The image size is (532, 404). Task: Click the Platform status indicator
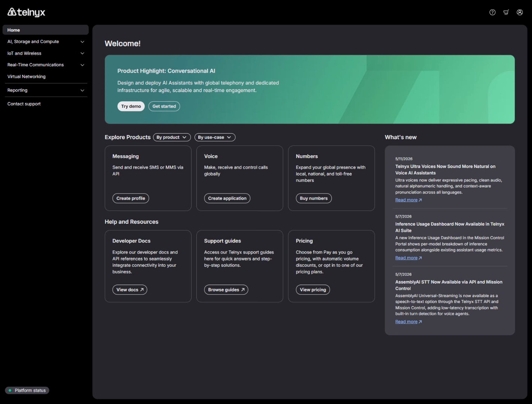pyautogui.click(x=27, y=391)
